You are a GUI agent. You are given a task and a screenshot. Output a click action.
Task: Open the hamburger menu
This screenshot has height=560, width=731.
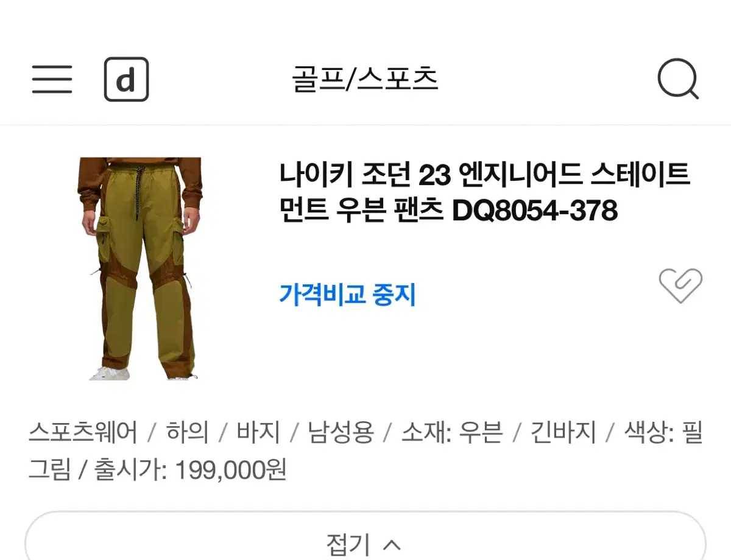[52, 79]
